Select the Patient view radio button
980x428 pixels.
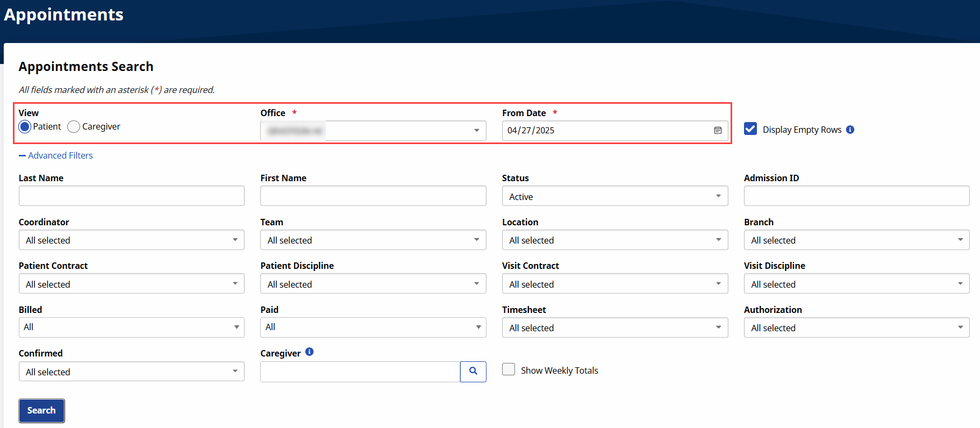[25, 127]
